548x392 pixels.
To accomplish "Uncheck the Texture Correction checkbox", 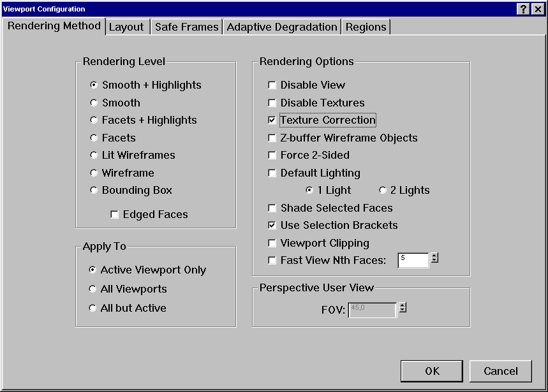I will point(272,120).
